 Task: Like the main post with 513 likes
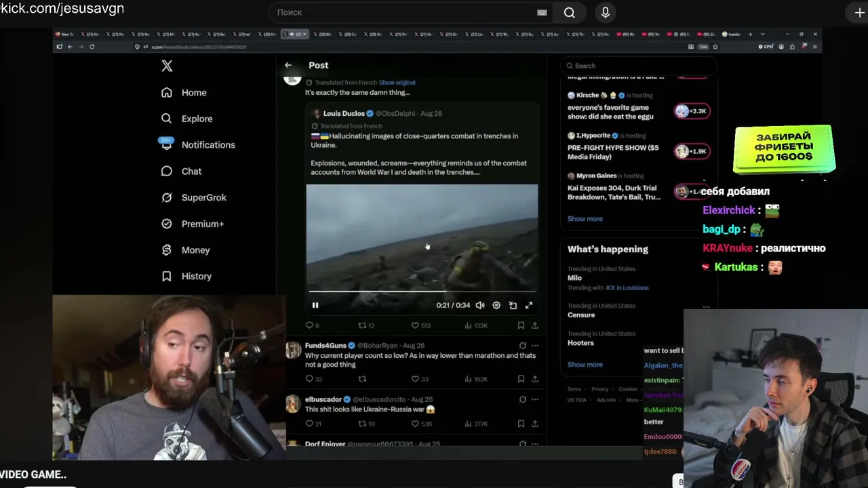coord(421,325)
